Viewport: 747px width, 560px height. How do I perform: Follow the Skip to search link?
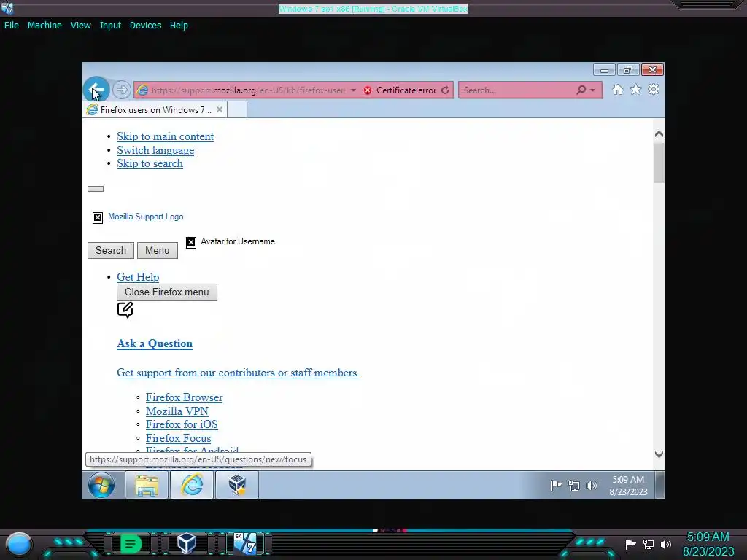(x=150, y=163)
